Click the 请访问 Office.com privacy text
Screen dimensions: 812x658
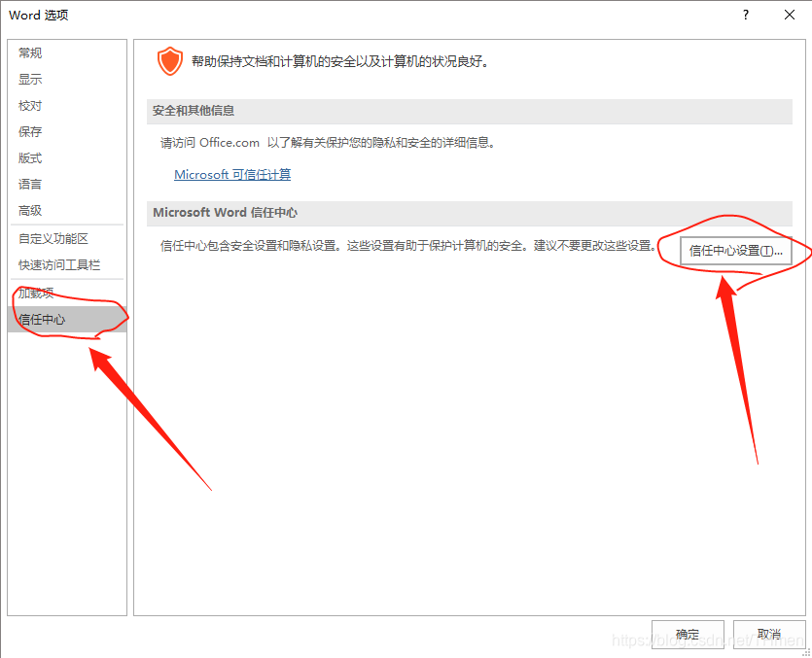click(x=328, y=143)
